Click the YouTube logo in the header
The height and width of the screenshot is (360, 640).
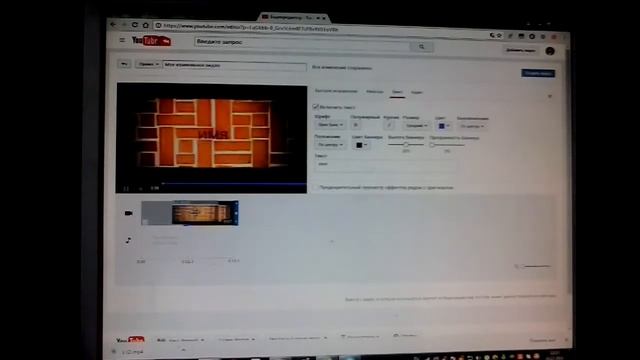click(x=151, y=41)
